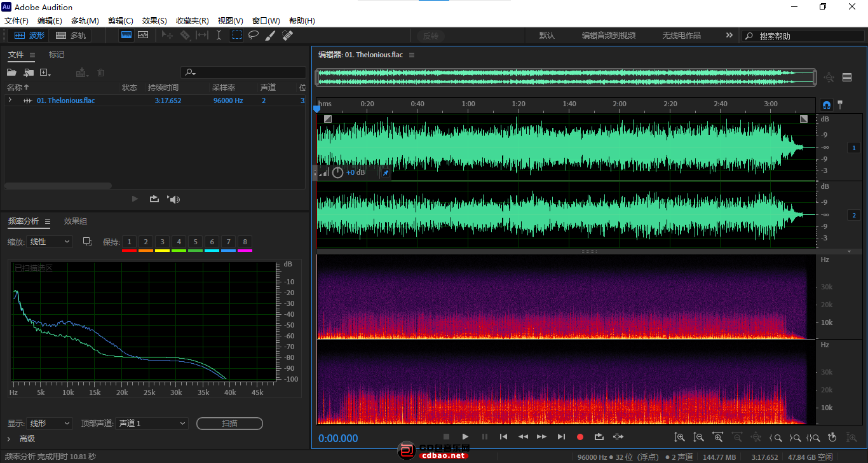
Task: Click the 搜索帮助 search field
Action: (804, 36)
